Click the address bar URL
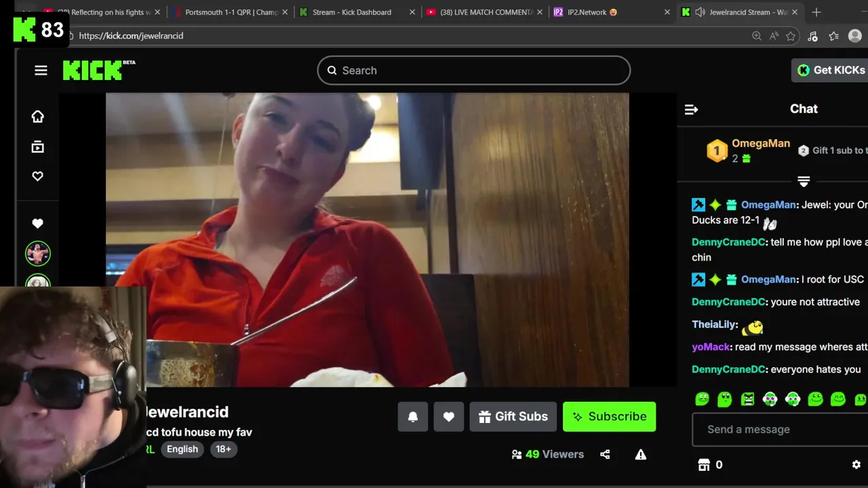The width and height of the screenshot is (868, 488). point(131,36)
